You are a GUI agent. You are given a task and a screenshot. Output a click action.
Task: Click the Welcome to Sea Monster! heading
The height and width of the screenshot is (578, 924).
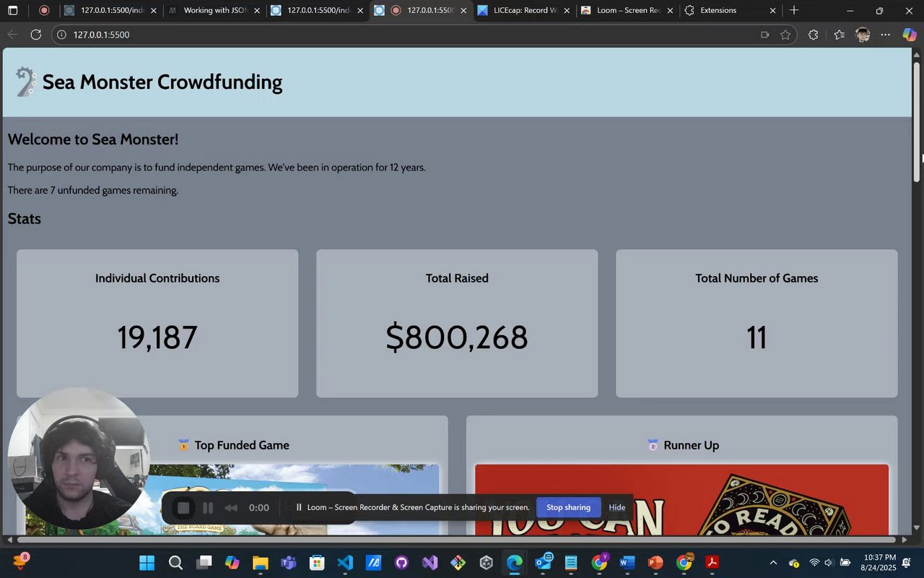pyautogui.click(x=93, y=139)
